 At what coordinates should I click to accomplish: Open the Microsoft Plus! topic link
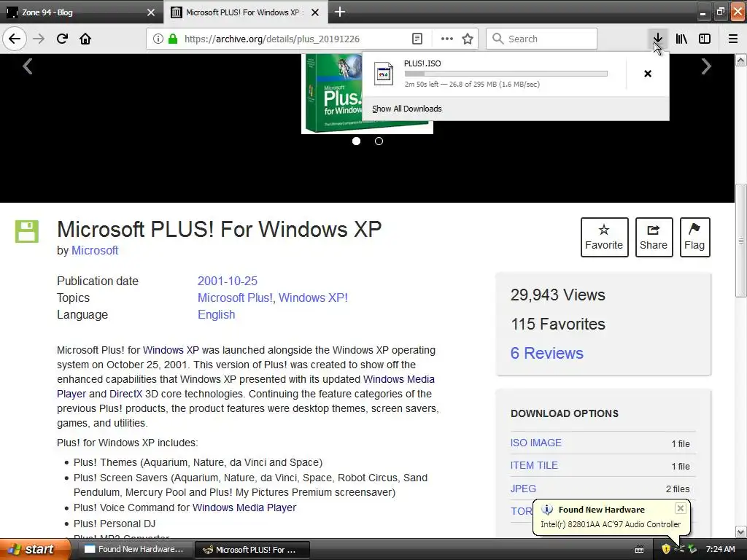tap(235, 297)
